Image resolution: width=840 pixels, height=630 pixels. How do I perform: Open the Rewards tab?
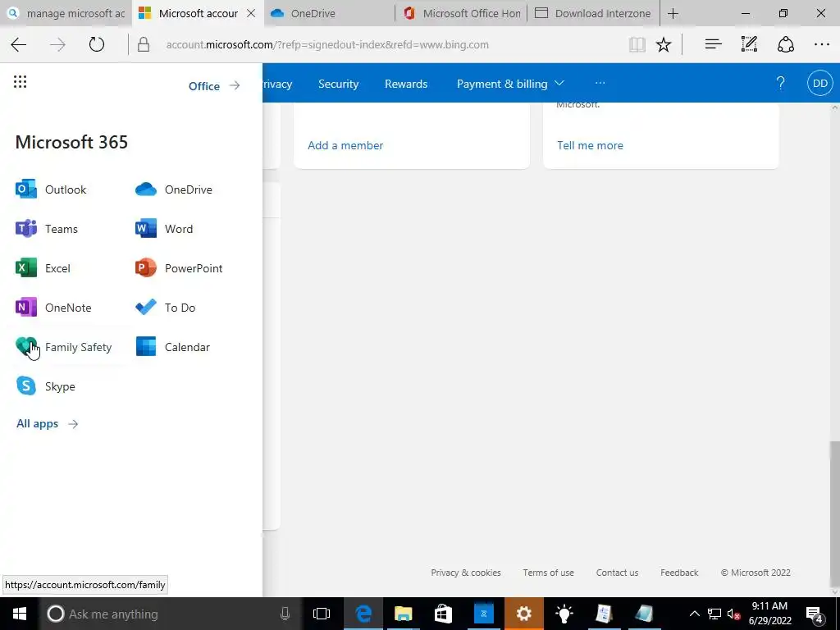(406, 84)
